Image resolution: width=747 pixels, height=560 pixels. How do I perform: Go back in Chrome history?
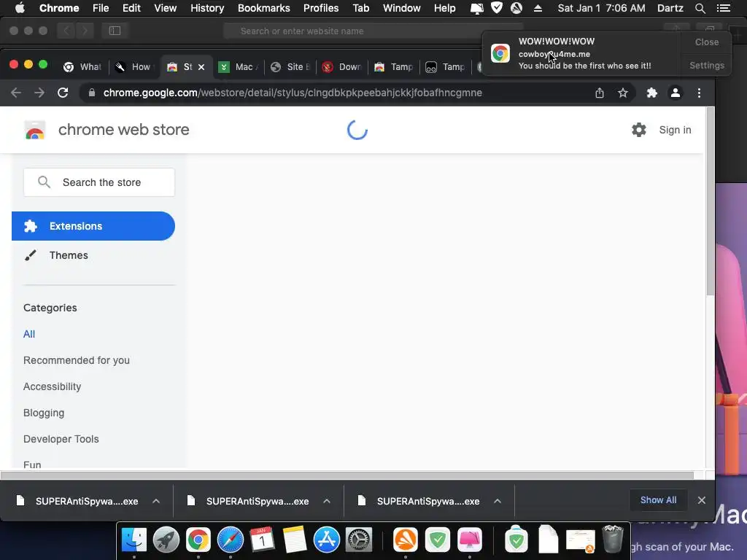[16, 93]
